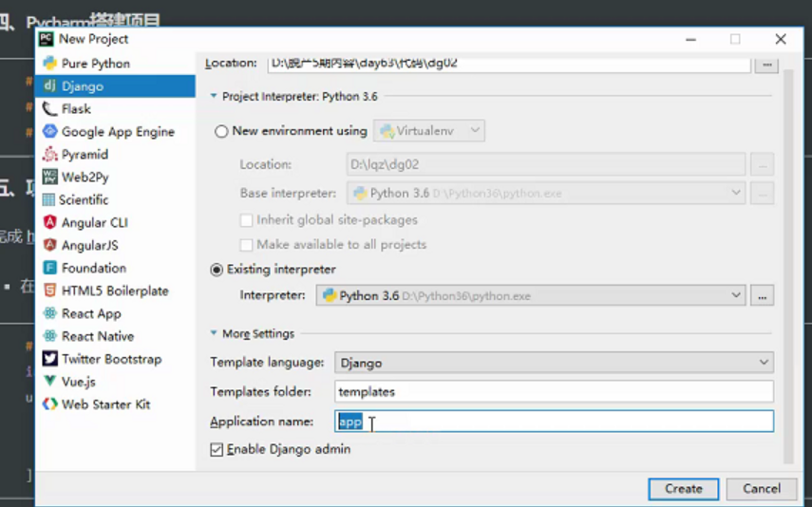Uncheck Enable Django admin checkbox
The image size is (812, 507).
click(217, 449)
